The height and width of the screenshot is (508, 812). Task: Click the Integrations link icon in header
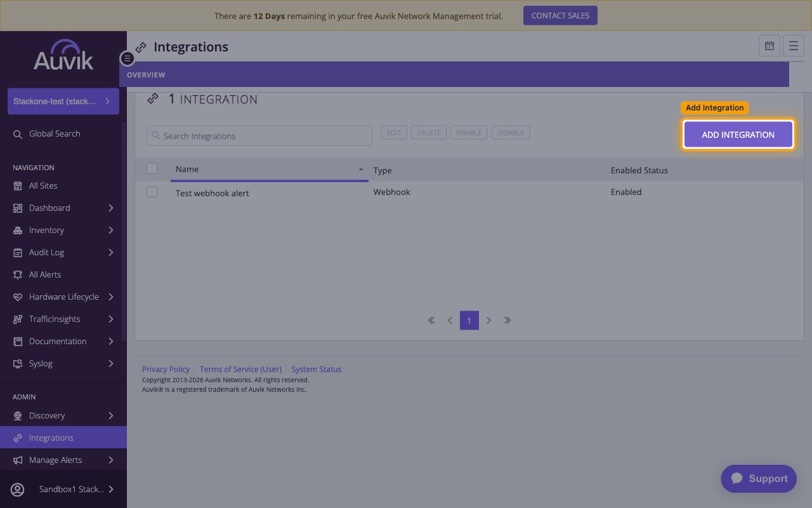pos(141,48)
